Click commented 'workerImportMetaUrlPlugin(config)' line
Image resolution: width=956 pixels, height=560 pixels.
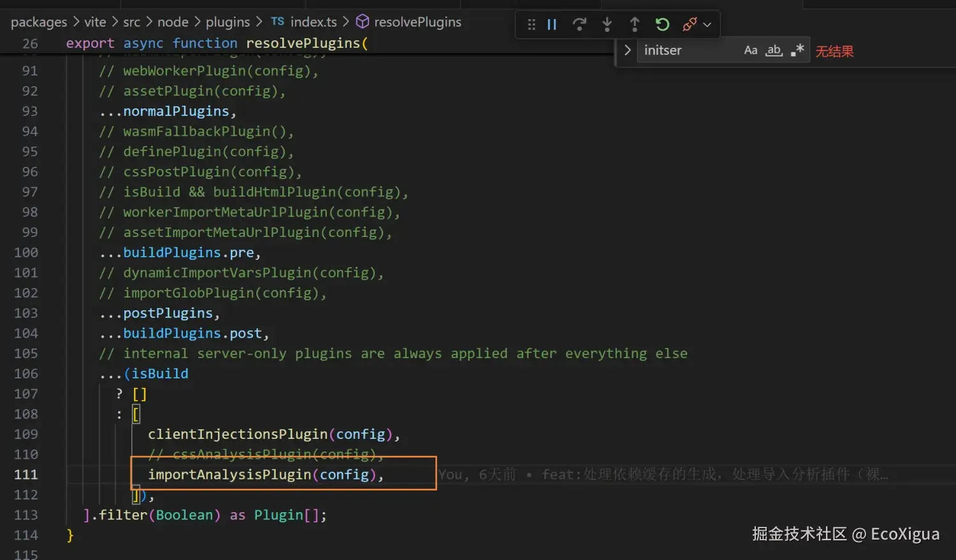pyautogui.click(x=249, y=213)
